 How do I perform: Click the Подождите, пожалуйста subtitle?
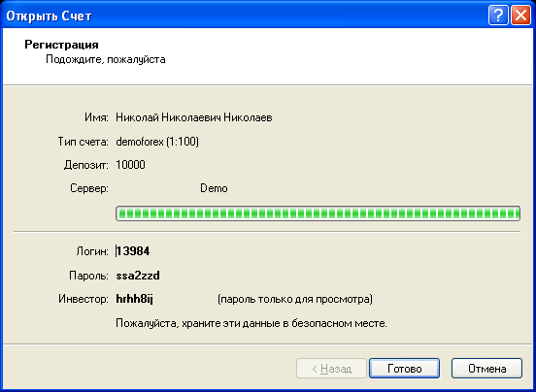tap(106, 59)
